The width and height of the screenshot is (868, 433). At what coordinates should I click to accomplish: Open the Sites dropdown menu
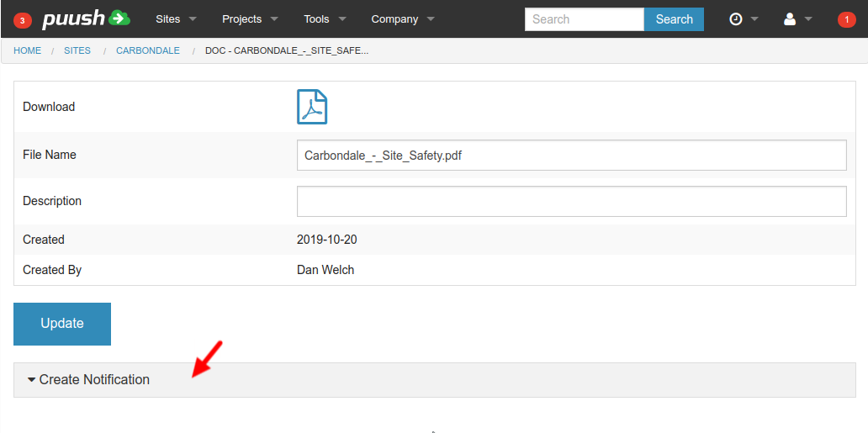point(176,18)
